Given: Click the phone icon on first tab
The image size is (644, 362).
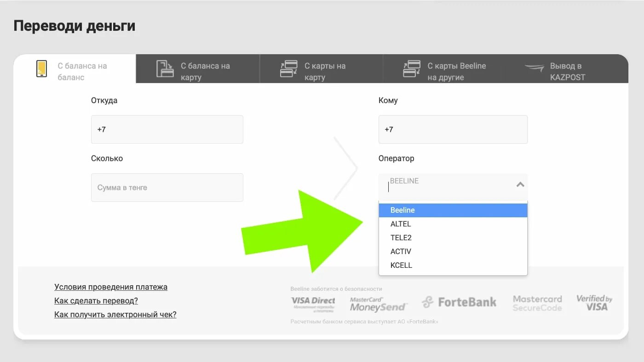Looking at the screenshot, I should 42,69.
